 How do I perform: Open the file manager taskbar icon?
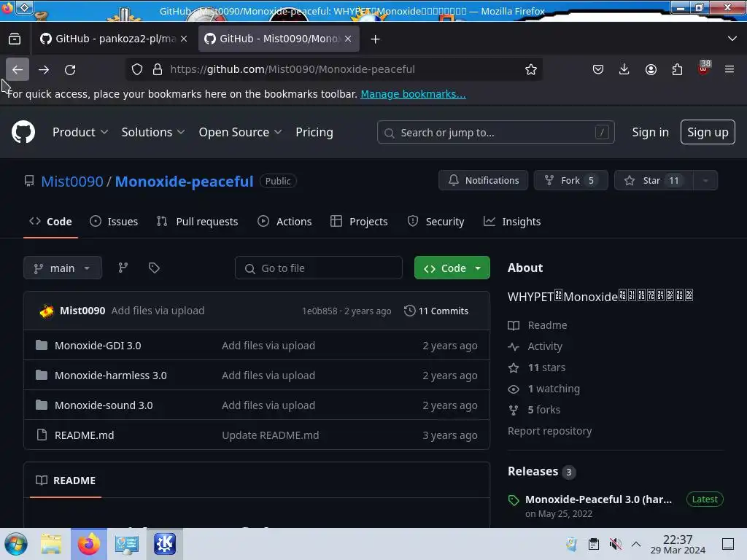point(51,544)
